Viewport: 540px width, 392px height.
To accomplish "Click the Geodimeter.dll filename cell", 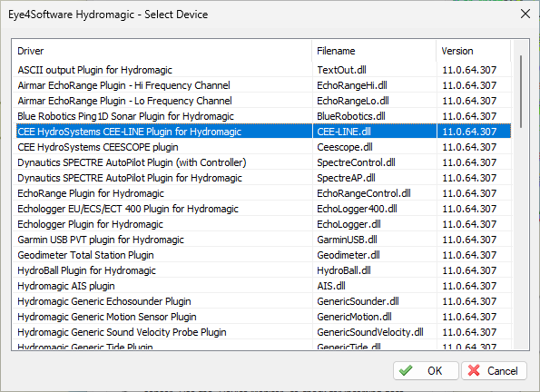I will pos(375,255).
